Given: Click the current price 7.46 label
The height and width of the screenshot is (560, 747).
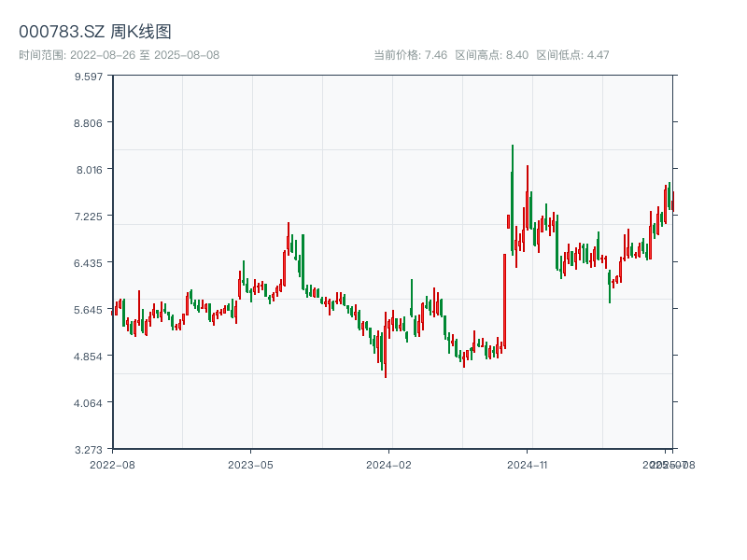Looking at the screenshot, I should point(410,55).
